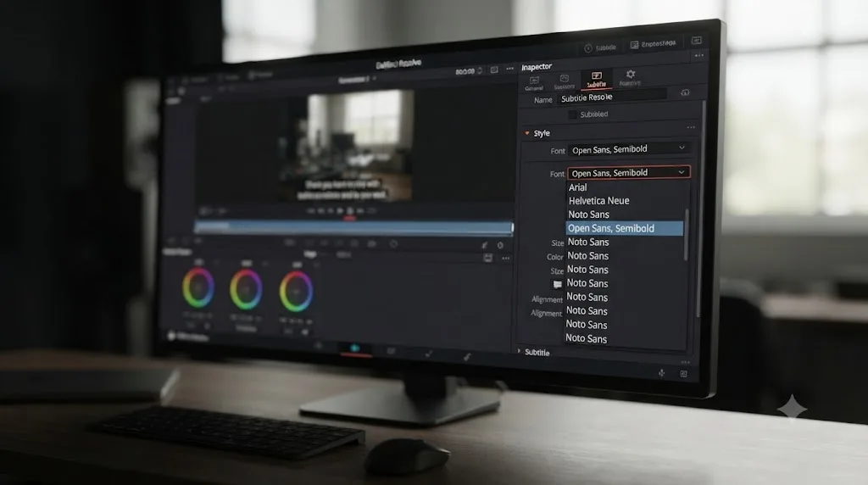Choose Helvetica Neue from the font list
Screen dimensions: 868x485
[x=598, y=200]
